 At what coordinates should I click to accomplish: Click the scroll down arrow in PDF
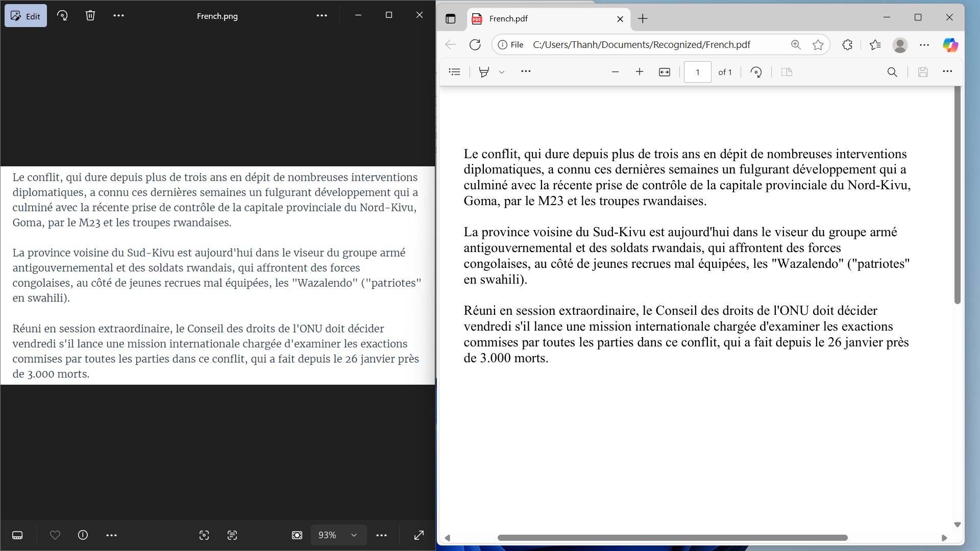pyautogui.click(x=958, y=524)
